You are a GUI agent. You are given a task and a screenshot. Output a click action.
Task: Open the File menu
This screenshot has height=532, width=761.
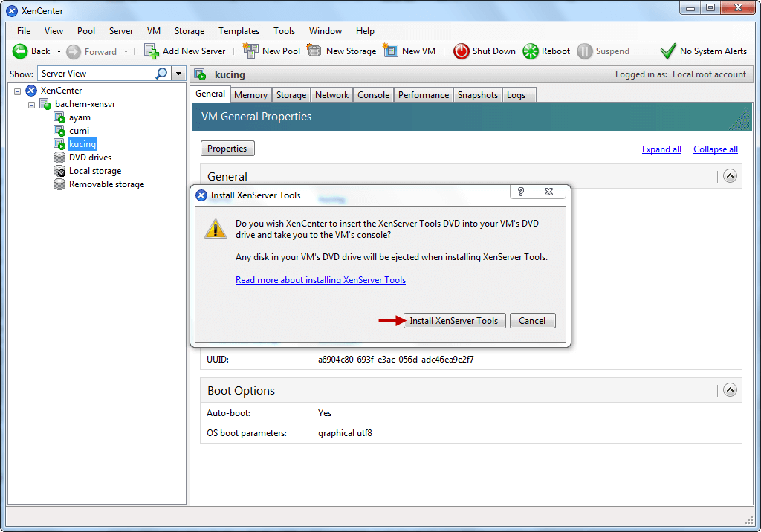24,31
